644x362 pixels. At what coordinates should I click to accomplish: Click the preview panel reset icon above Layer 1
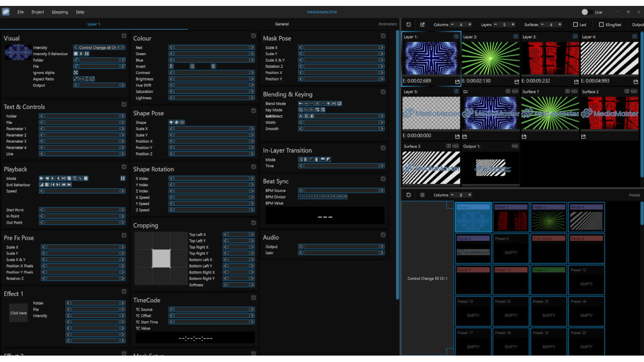click(409, 25)
